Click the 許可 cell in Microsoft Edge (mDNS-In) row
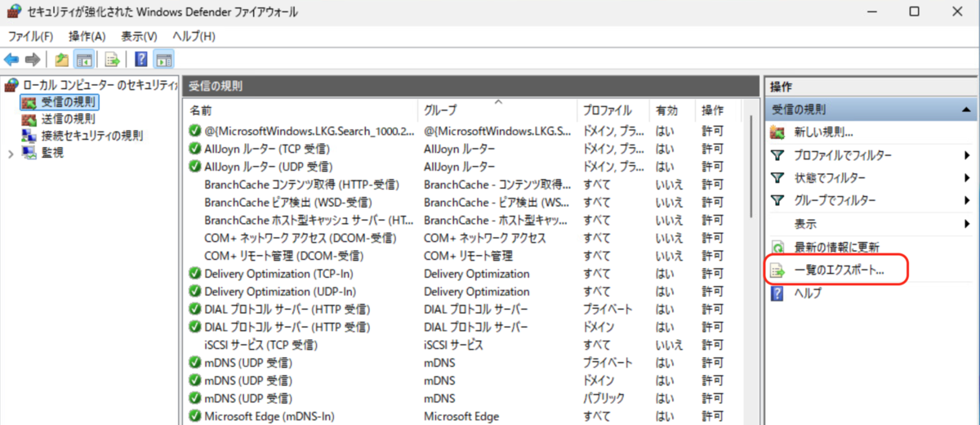The height and width of the screenshot is (425, 980). [x=713, y=417]
